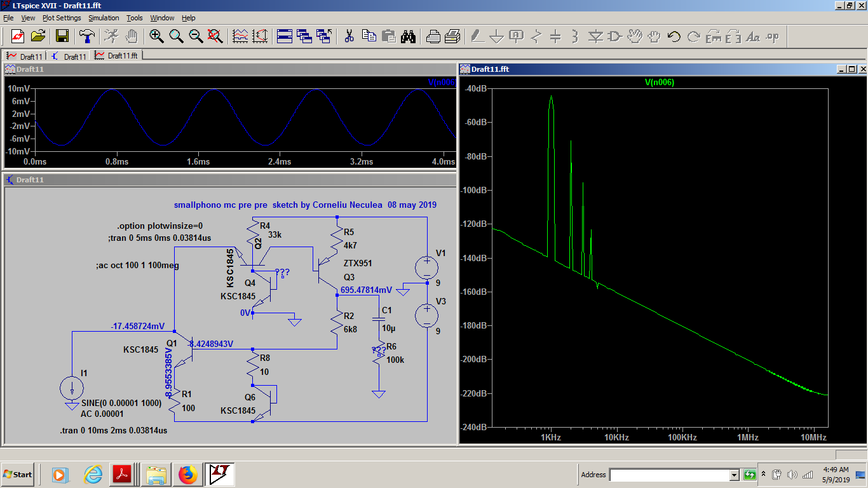The height and width of the screenshot is (488, 868).
Task: Switch to the Draft11.fft tab
Action: tap(118, 56)
